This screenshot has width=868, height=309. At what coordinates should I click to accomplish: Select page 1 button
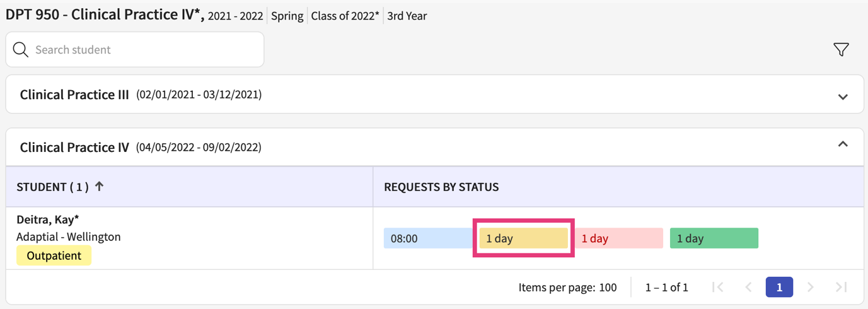tap(779, 288)
